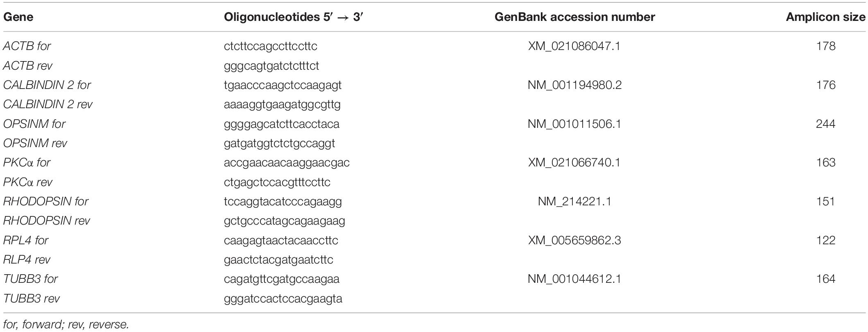Open accession XM_005659862.3
The image size is (868, 332).
point(574,240)
